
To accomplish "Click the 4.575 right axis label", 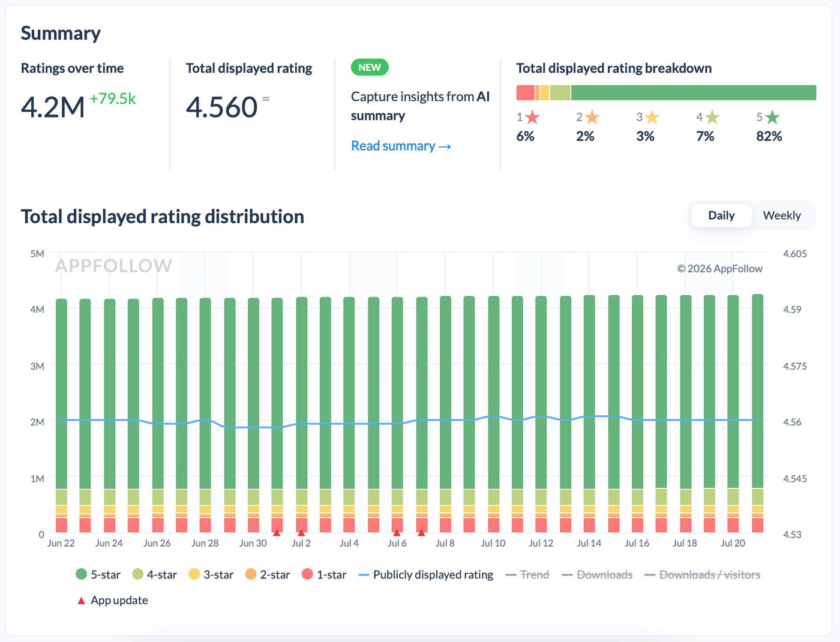I will [x=795, y=366].
